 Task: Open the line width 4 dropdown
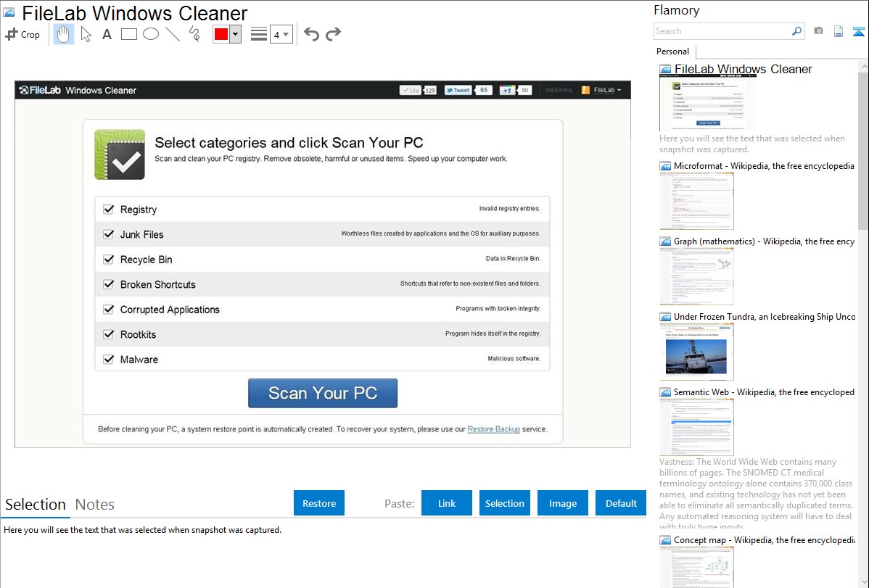click(281, 34)
